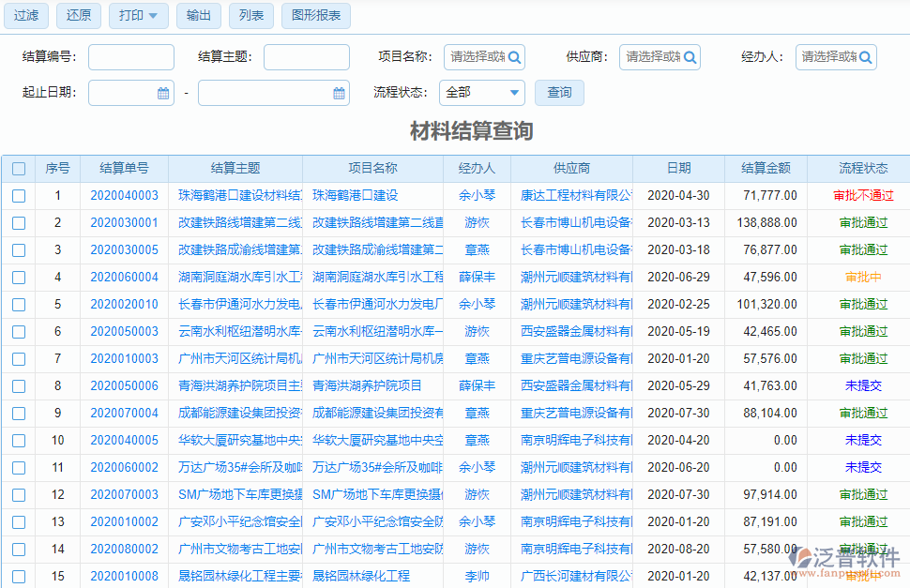
Task: Click the search icon in 经办人 field
Action: (x=865, y=57)
